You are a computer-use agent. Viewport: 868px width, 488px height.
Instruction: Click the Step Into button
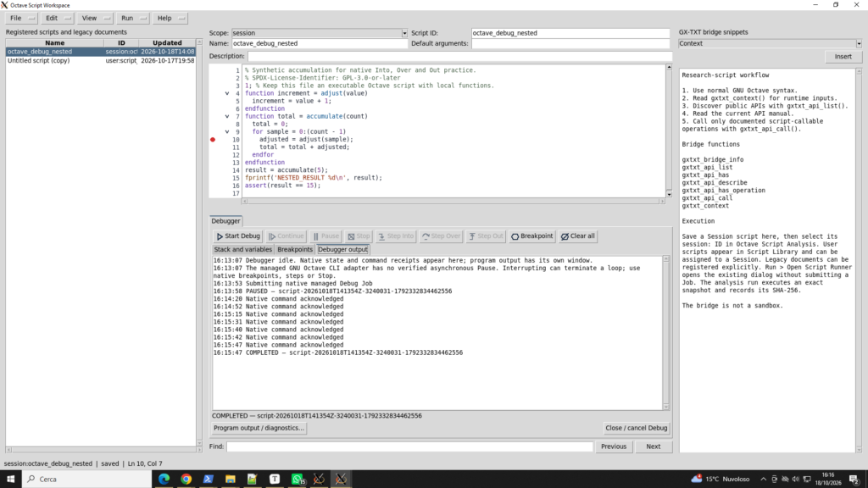coord(396,236)
